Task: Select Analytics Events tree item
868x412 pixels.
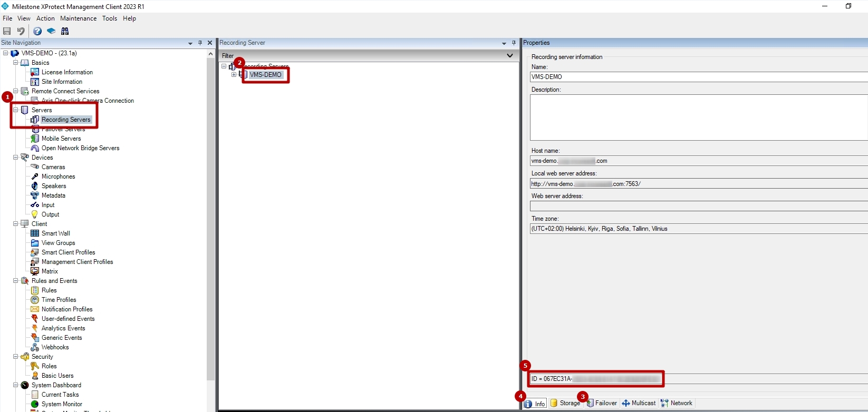Action: click(63, 328)
